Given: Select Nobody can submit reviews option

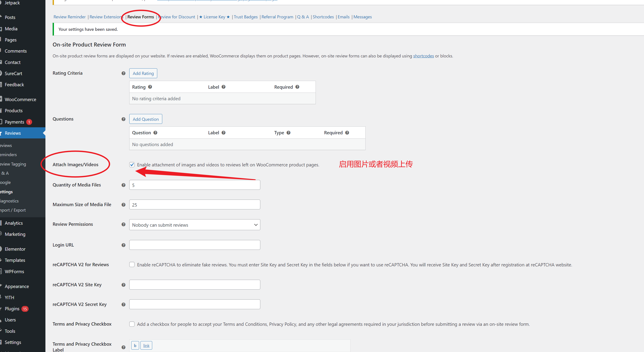Looking at the screenshot, I should [194, 224].
